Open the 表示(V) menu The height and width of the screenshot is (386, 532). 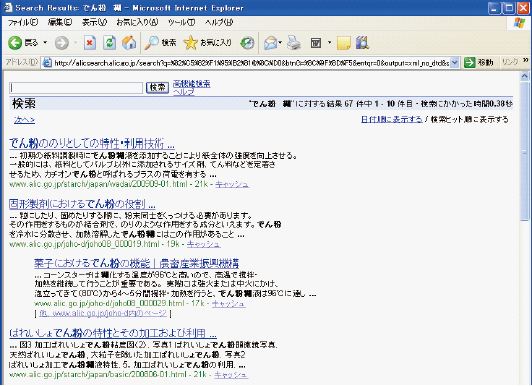point(95,22)
